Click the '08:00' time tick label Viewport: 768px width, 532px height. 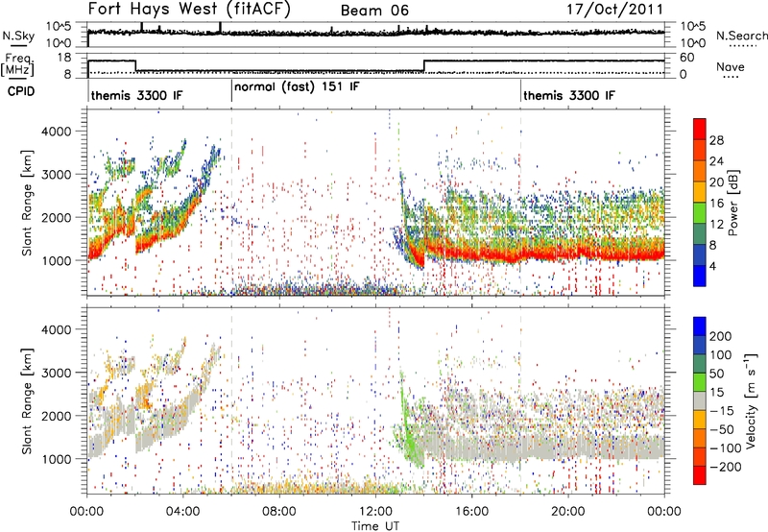pyautogui.click(x=279, y=512)
